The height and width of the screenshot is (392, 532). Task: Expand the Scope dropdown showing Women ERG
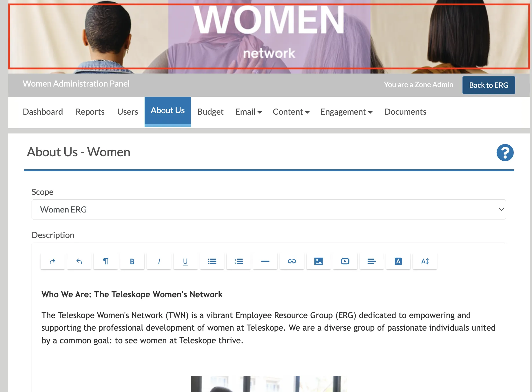click(x=269, y=209)
